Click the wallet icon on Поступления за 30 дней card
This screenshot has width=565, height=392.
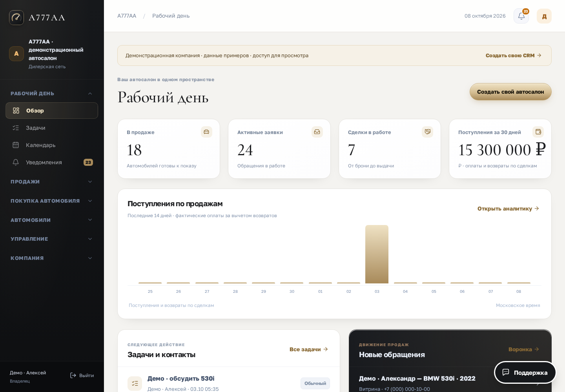pyautogui.click(x=538, y=132)
